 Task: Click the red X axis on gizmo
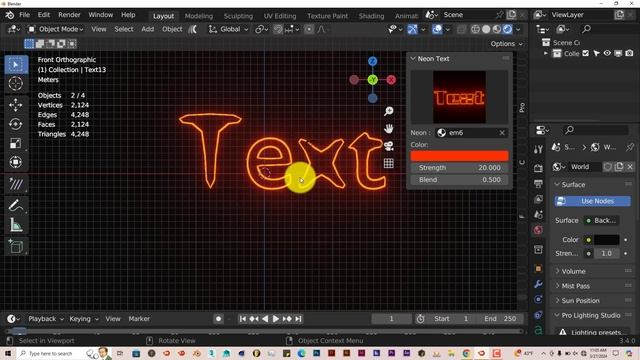[x=391, y=80]
